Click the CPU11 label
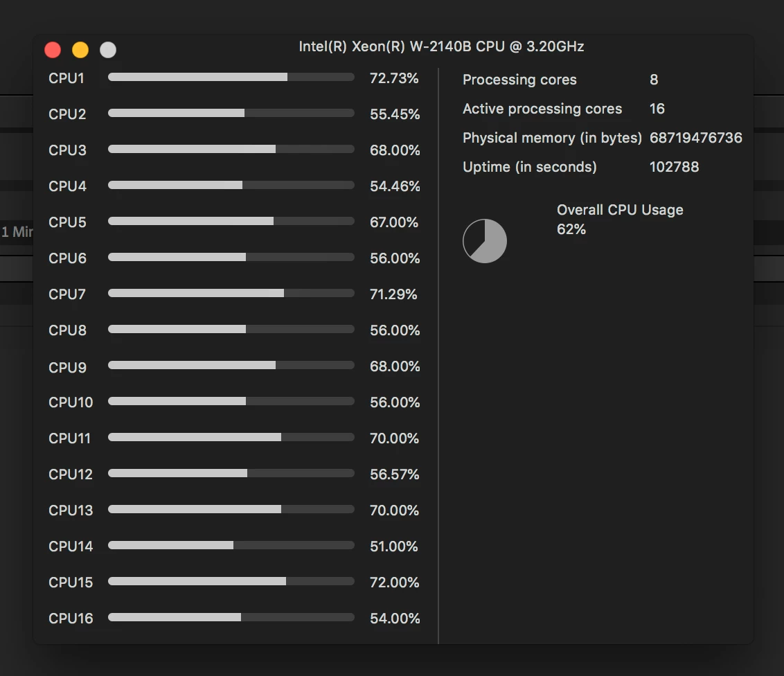The width and height of the screenshot is (784, 676). coord(69,438)
